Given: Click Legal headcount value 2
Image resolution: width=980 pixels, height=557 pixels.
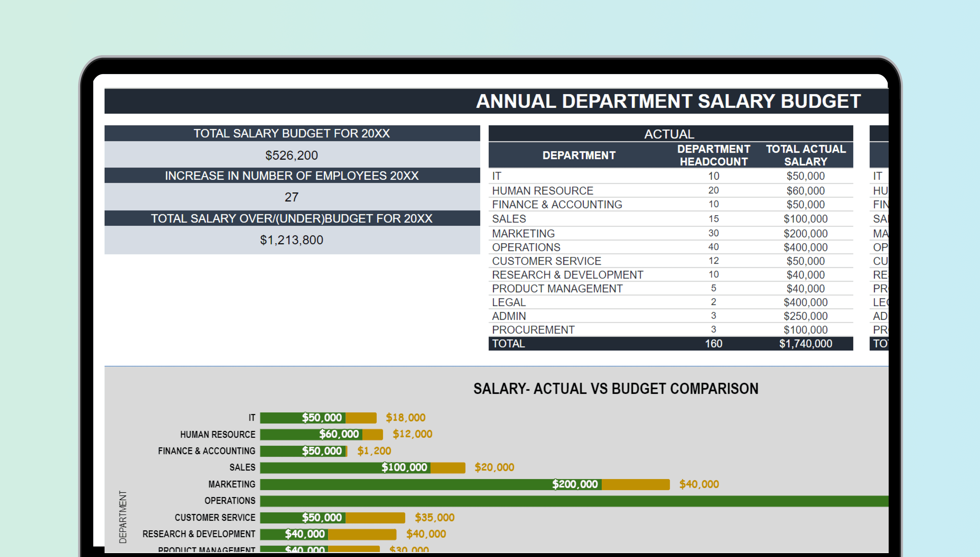Looking at the screenshot, I should tap(714, 302).
